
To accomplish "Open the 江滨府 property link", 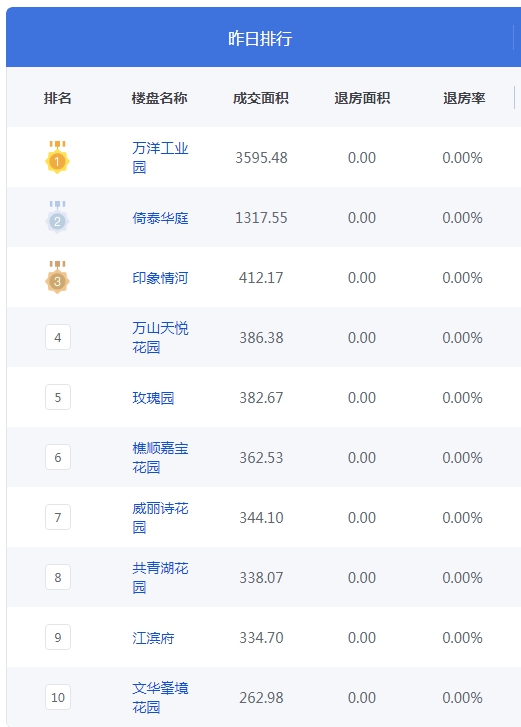I will tap(153, 638).
